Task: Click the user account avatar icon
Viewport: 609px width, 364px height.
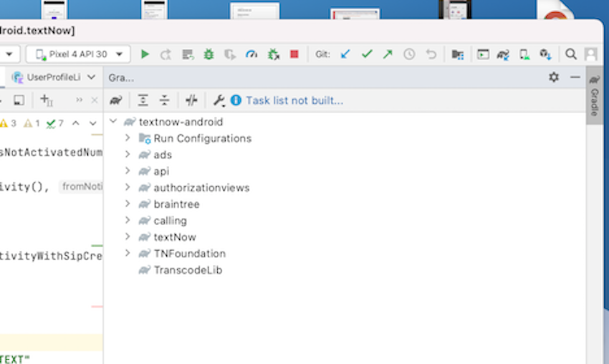Action: [591, 54]
